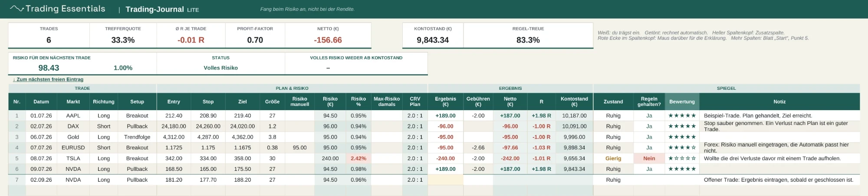Select the 'CRV Plan' column header
This screenshot has width=868, height=196.
[x=415, y=101]
